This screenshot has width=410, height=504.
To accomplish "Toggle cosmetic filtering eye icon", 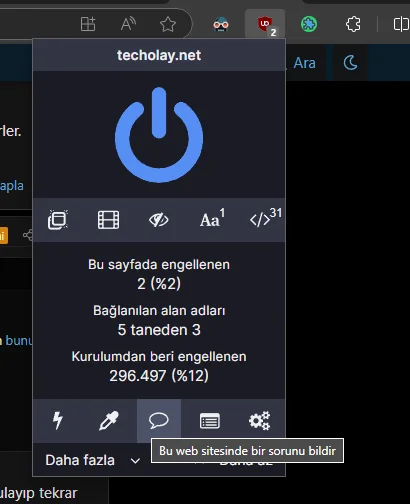I will pos(159,220).
